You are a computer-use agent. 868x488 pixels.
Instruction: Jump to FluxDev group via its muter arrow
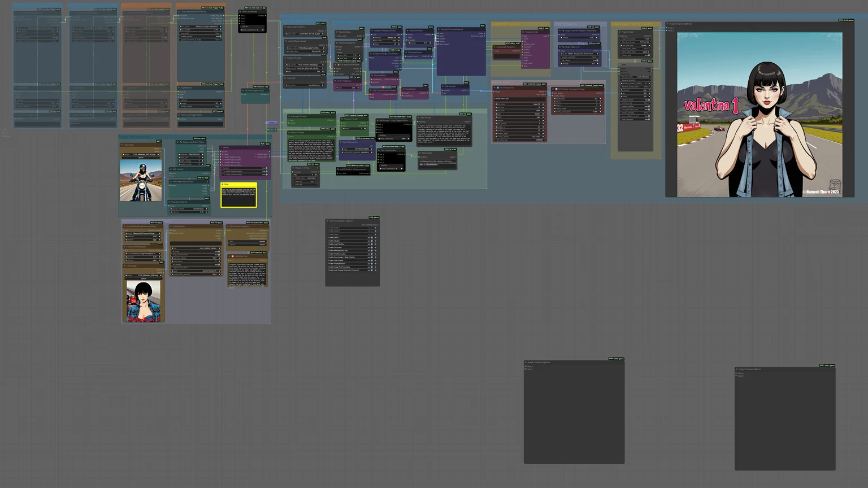click(375, 241)
